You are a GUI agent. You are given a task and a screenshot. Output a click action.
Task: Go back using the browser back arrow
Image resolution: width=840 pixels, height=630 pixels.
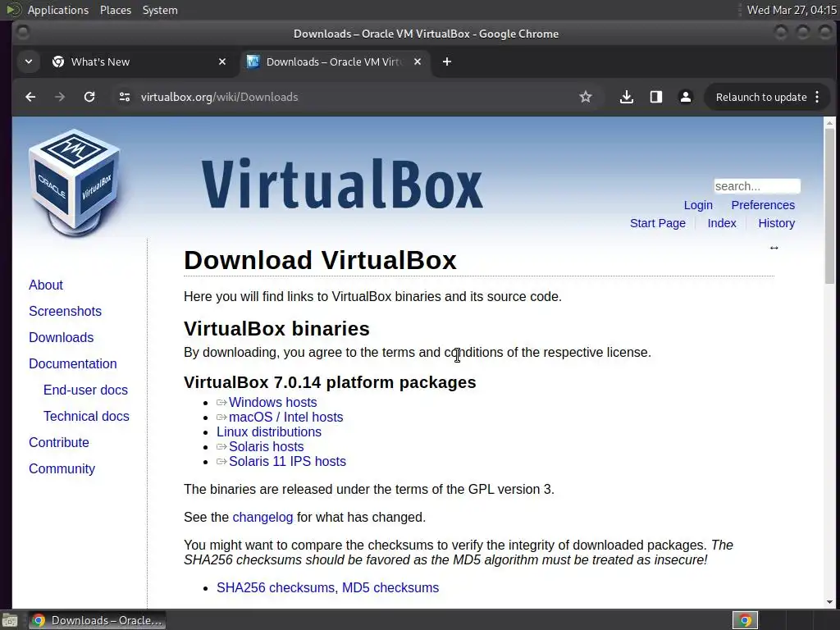30,97
